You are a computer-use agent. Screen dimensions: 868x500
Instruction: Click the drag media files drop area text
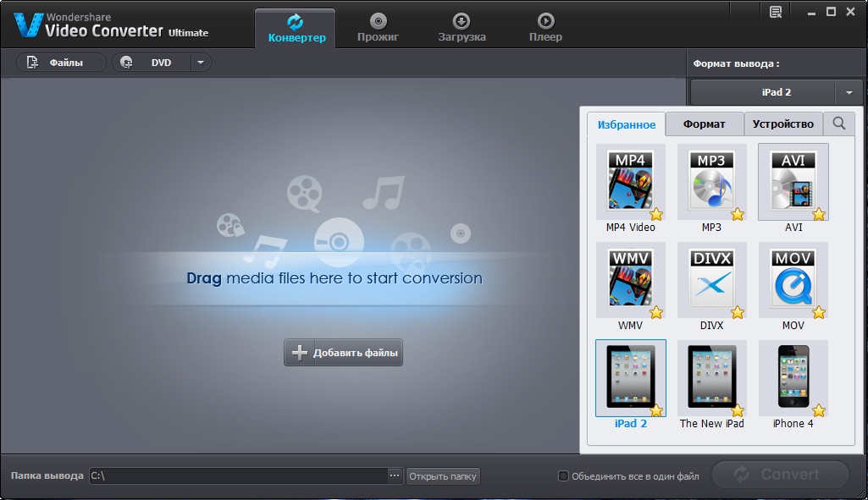pyautogui.click(x=334, y=277)
